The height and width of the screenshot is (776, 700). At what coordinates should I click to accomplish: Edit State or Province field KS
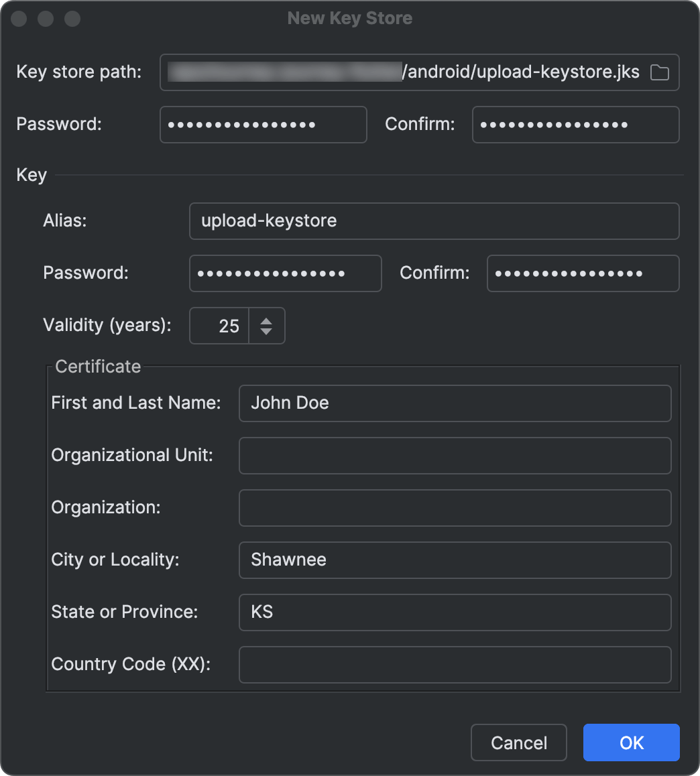[455, 612]
